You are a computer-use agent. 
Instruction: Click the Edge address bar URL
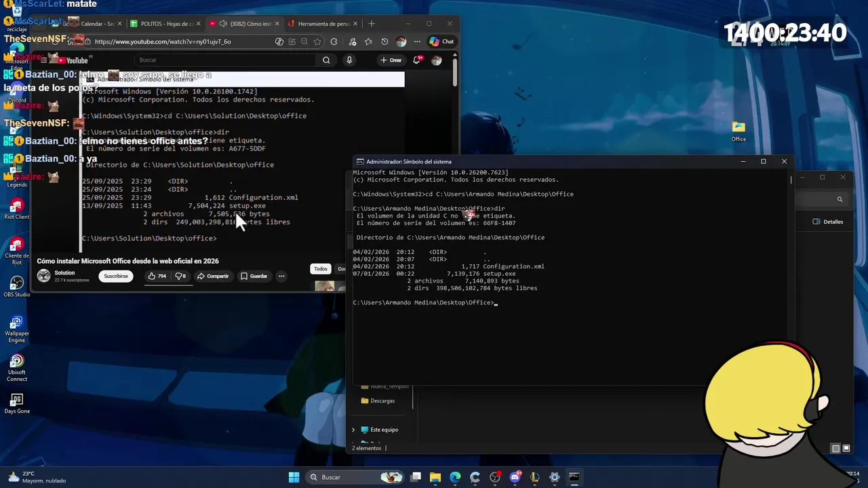point(163,41)
